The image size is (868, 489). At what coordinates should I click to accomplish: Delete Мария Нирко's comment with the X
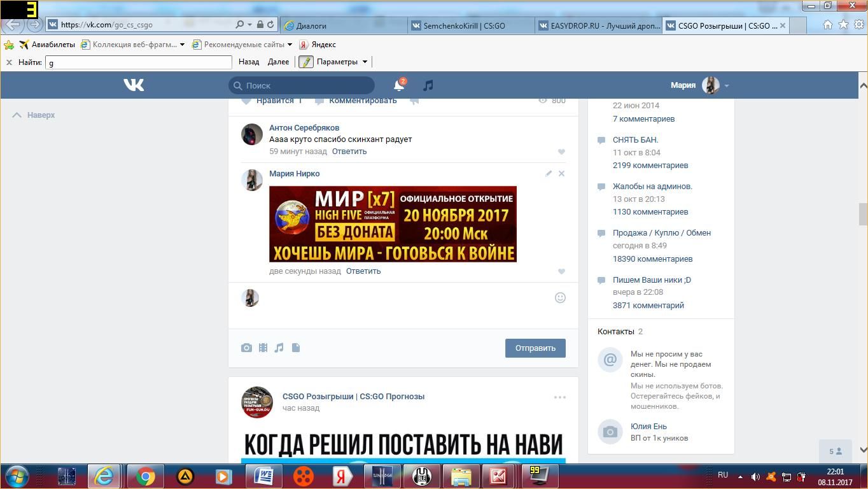coord(561,173)
